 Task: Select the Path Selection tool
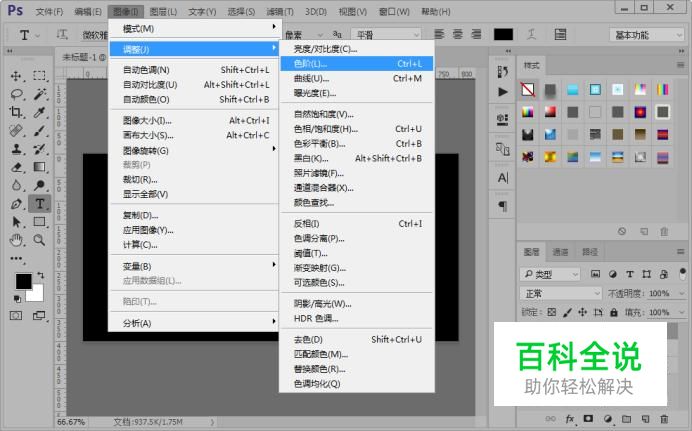pyautogui.click(x=16, y=221)
